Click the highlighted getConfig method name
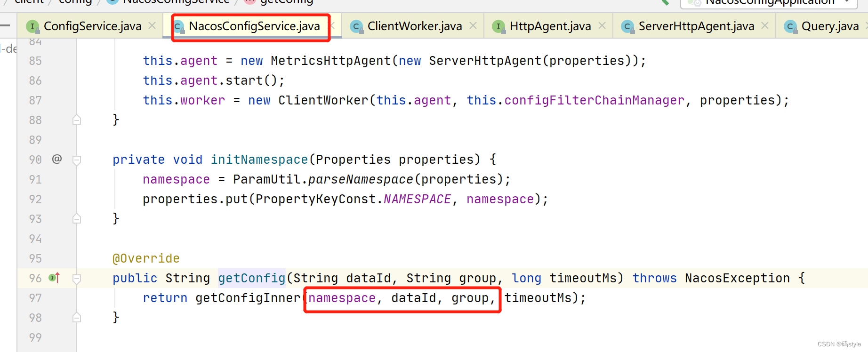Screen dimensions: 868x352 251,278
